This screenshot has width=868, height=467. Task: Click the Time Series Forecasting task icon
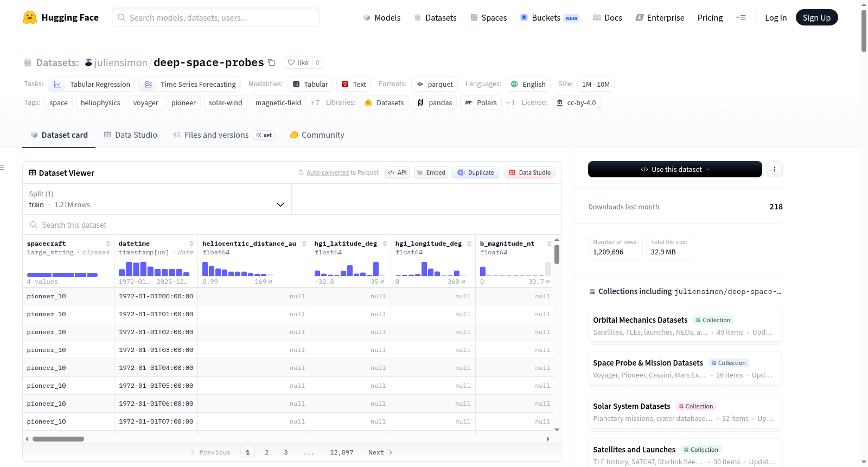[x=148, y=85]
